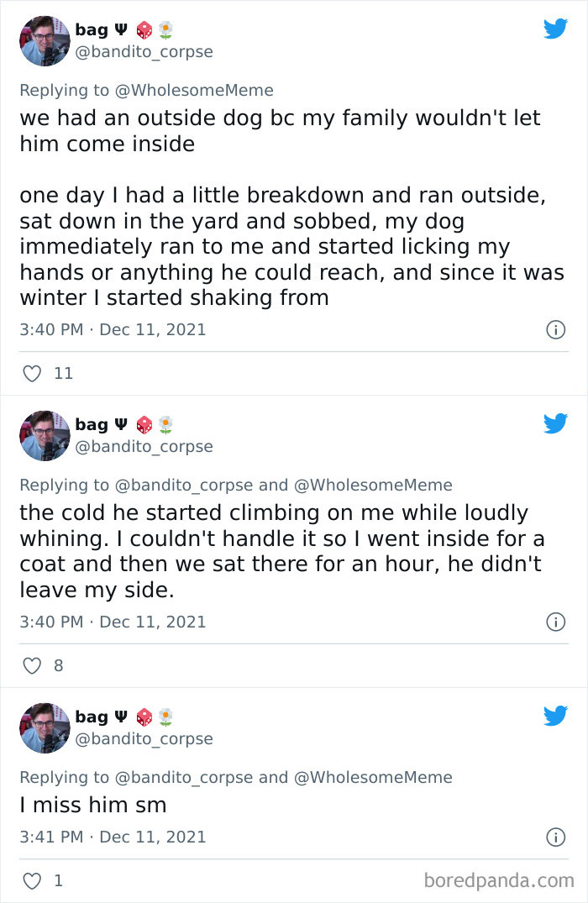588x903 pixels.
Task: Click the Twitter bird icon on the last tweet
Action: coord(555,717)
